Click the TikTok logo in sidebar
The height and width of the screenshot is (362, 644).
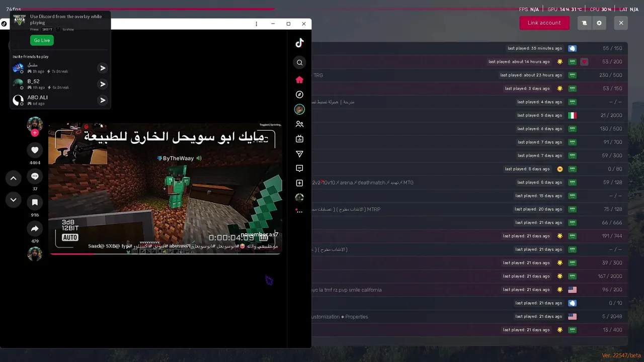(x=299, y=43)
